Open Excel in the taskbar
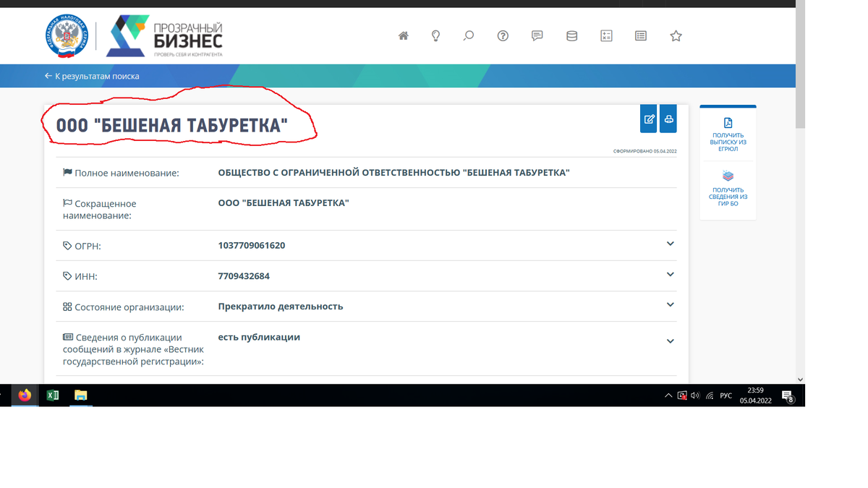 (x=53, y=395)
